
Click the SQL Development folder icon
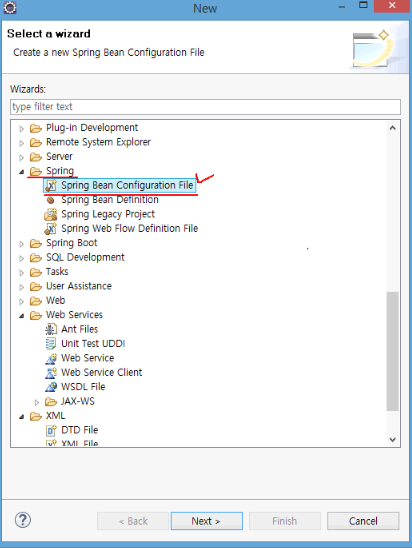[36, 258]
